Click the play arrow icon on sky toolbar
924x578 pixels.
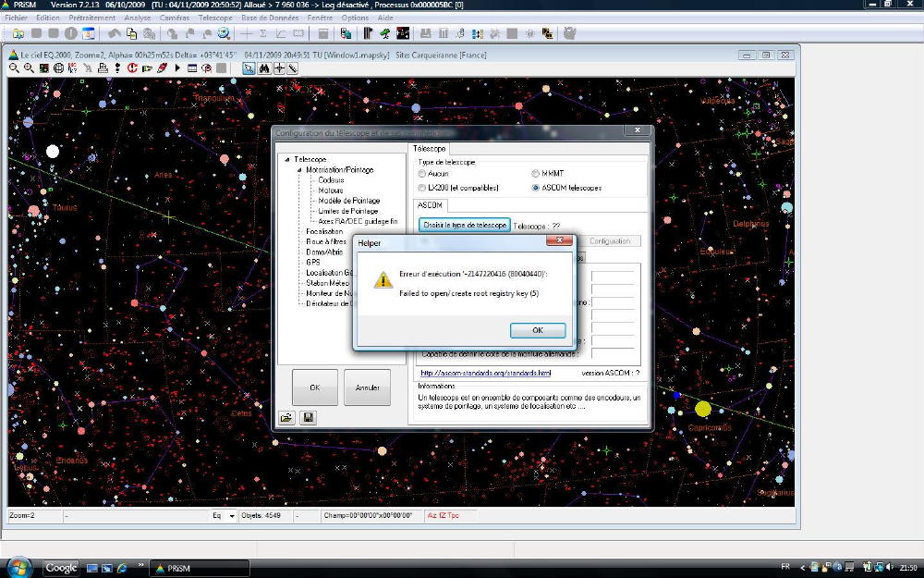pyautogui.click(x=177, y=68)
